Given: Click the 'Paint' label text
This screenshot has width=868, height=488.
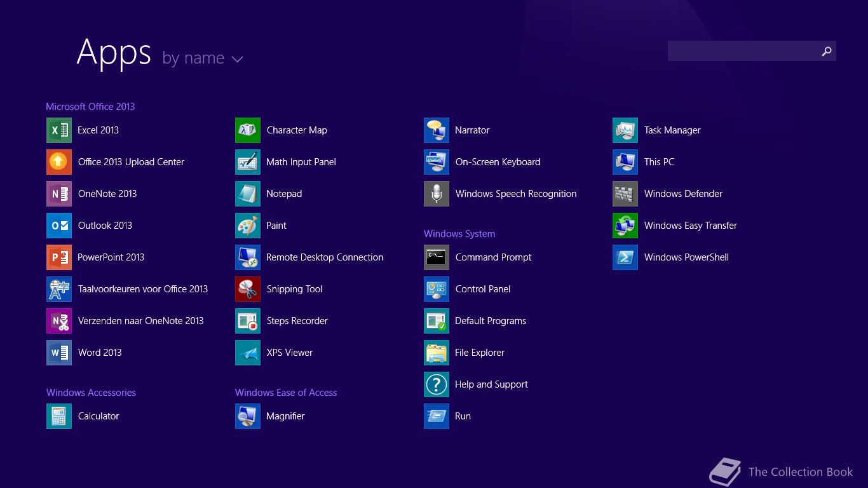Looking at the screenshot, I should (276, 226).
